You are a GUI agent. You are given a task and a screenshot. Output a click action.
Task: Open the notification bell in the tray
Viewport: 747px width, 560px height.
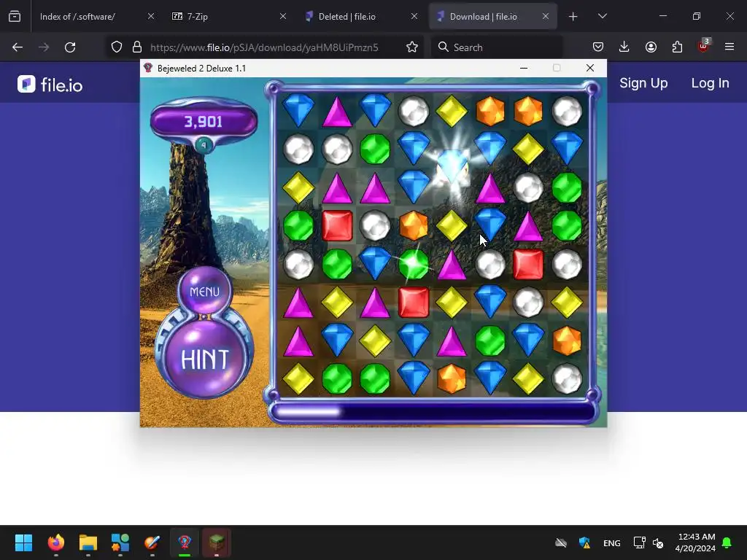[x=727, y=542]
